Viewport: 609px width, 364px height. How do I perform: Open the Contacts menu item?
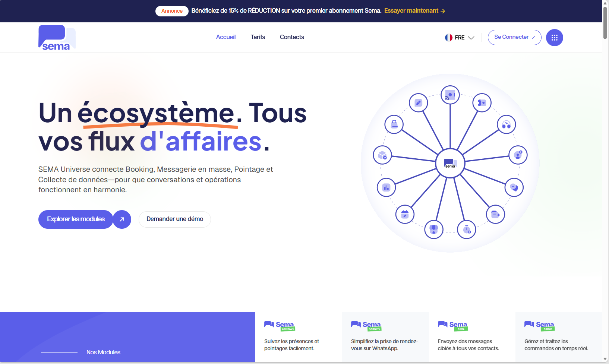point(292,37)
